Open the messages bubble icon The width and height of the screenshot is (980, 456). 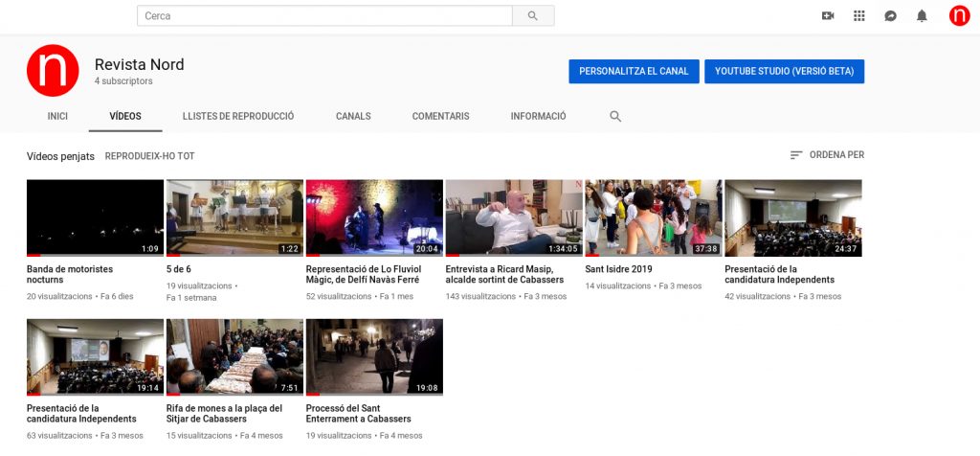click(890, 16)
